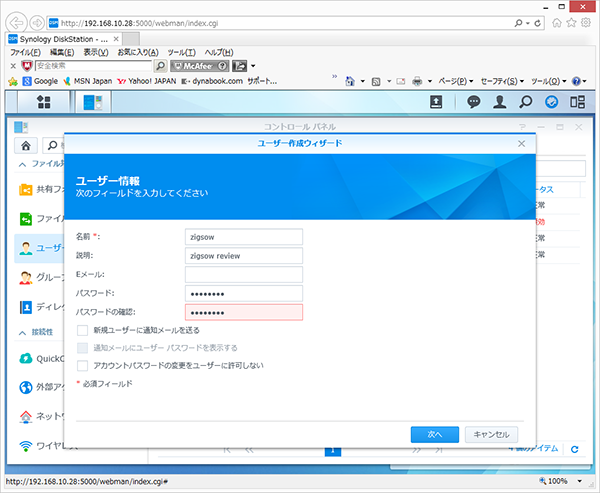Screen dimensions: 600x493
Task: Expand the favorites bar overflow chevron
Action: [x=334, y=77]
